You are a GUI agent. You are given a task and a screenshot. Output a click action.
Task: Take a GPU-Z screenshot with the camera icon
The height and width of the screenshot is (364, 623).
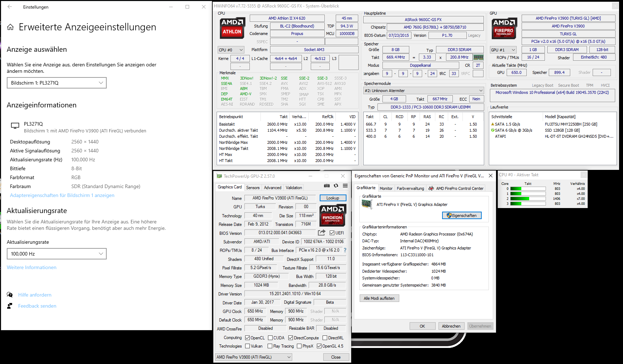click(327, 186)
